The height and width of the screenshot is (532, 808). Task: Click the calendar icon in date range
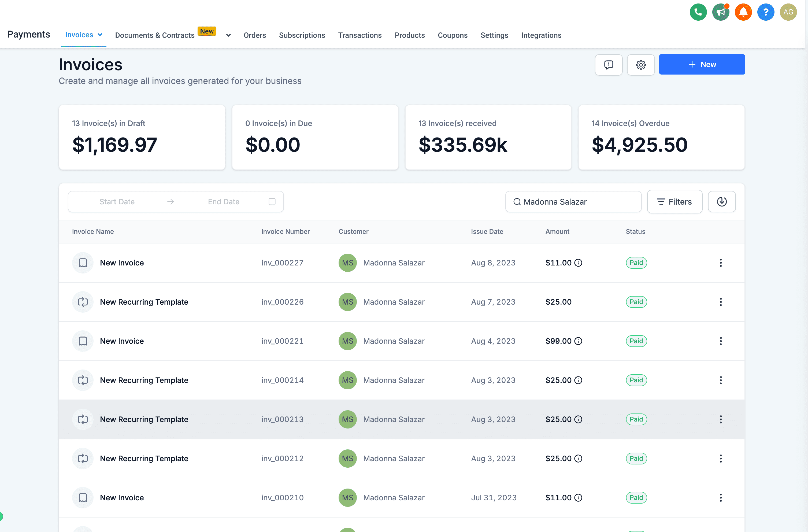pos(272,202)
